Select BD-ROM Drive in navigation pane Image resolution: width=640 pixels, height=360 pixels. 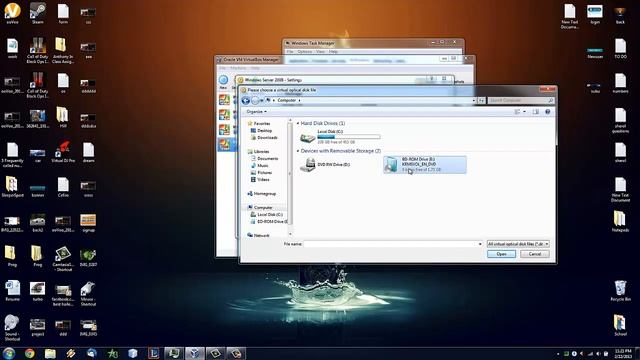coord(269,222)
